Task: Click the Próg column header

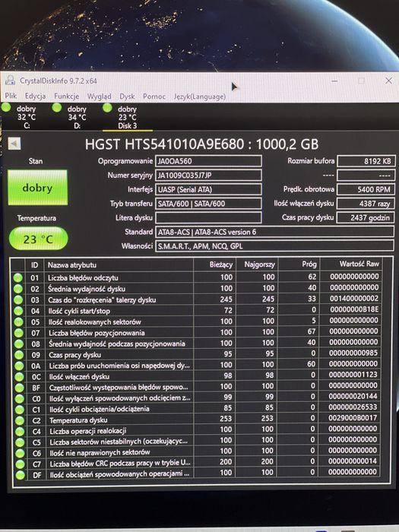Action: [x=299, y=264]
